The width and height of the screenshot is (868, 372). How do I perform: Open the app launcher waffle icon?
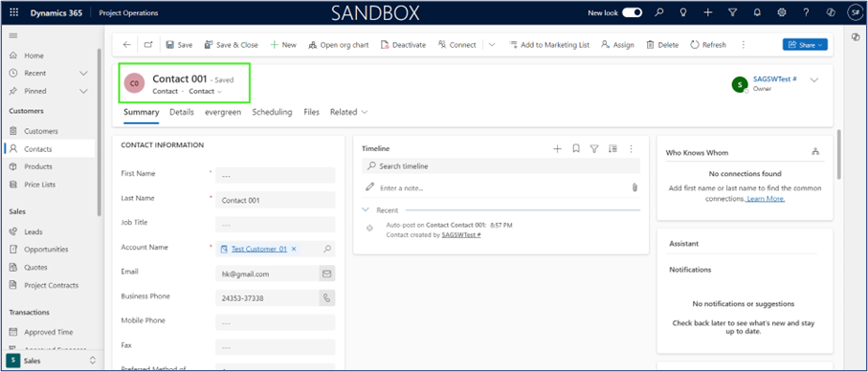pos(13,12)
